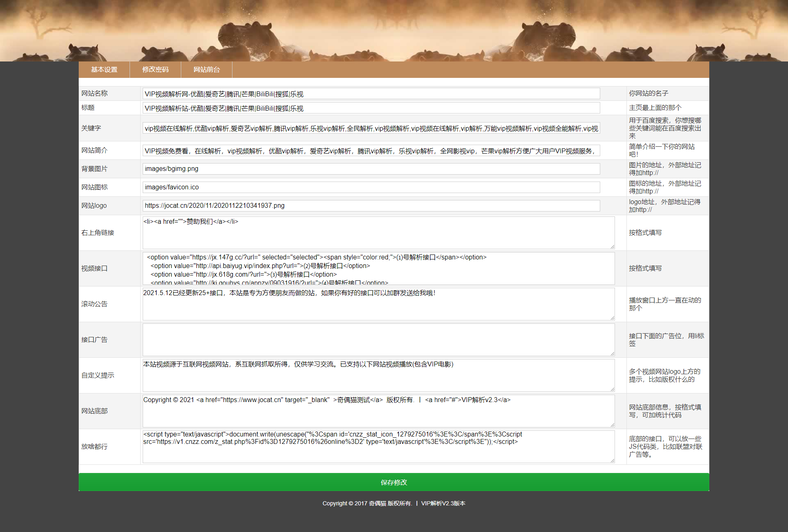
Task: Click the footer copyright 奇偶猫 版权所有 text
Action: [x=390, y=503]
